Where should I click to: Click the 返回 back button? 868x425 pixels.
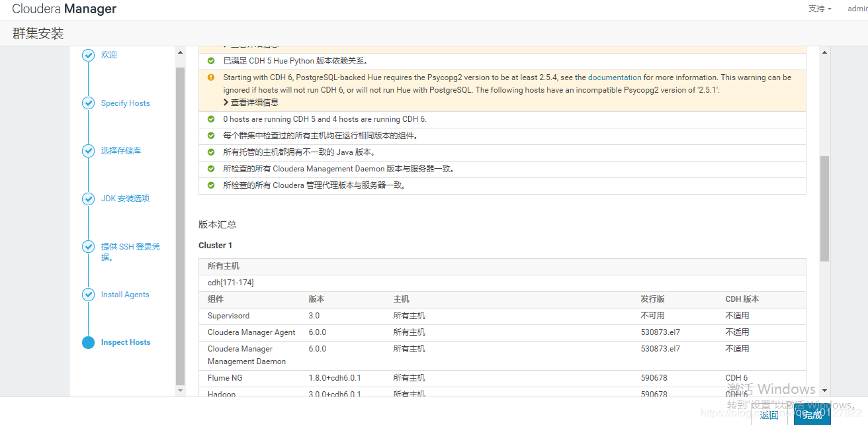pyautogui.click(x=769, y=415)
